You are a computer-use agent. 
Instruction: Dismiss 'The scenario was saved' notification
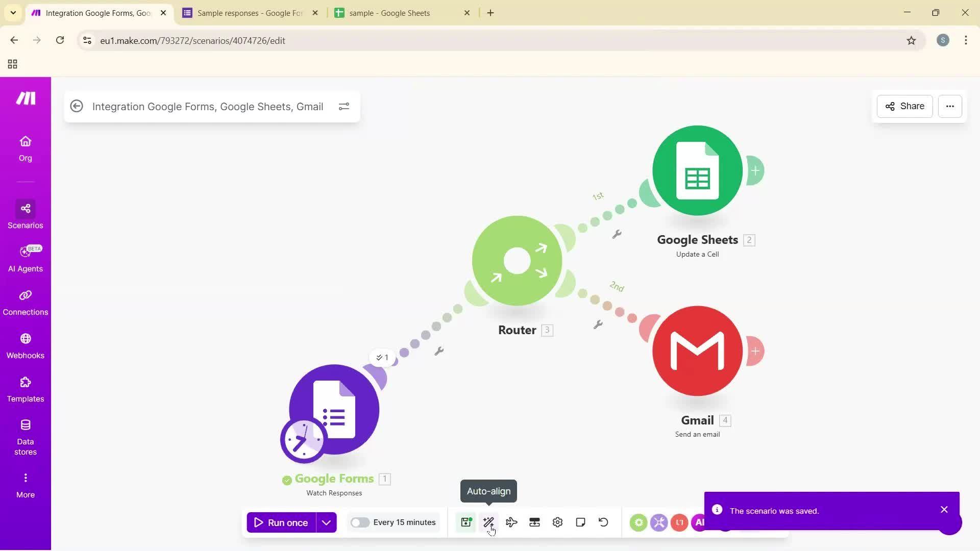tap(944, 509)
